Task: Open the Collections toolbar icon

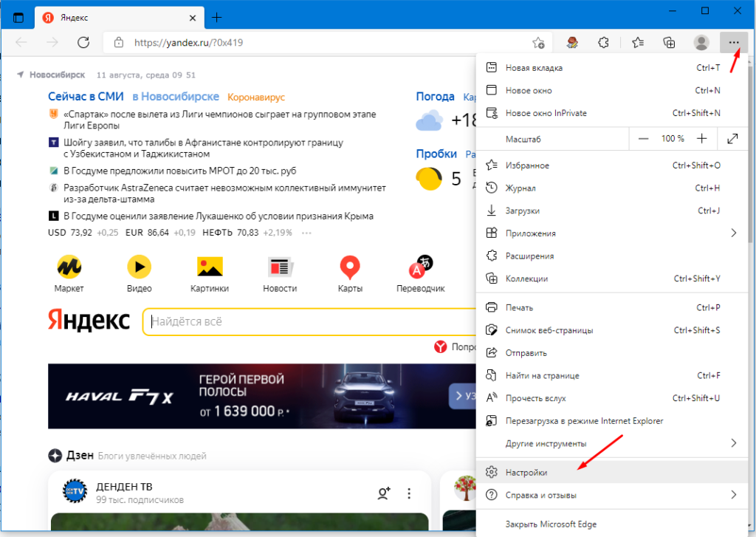Action: (x=669, y=43)
